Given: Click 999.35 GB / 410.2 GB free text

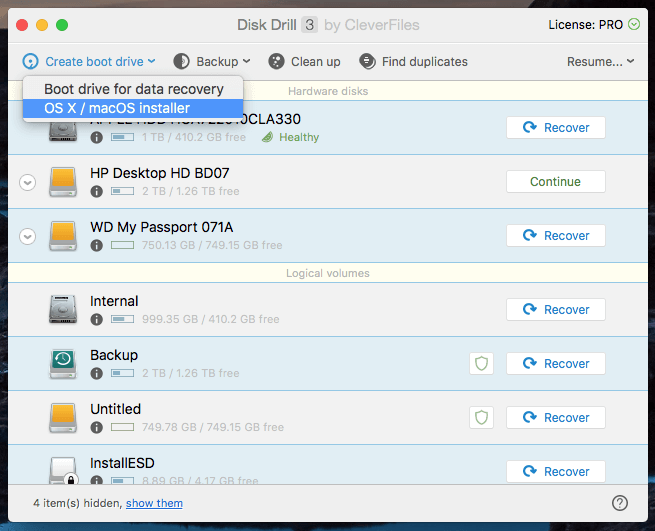Looking at the screenshot, I should point(211,319).
